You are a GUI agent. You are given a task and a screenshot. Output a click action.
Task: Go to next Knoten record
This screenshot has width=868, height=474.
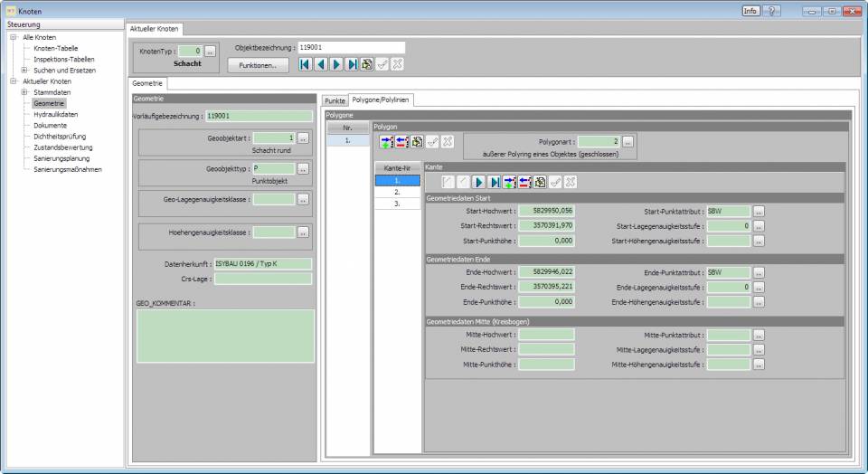click(336, 64)
